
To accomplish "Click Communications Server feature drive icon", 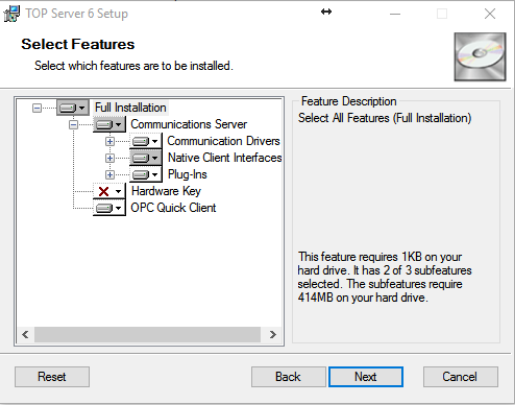I will click(x=109, y=124).
